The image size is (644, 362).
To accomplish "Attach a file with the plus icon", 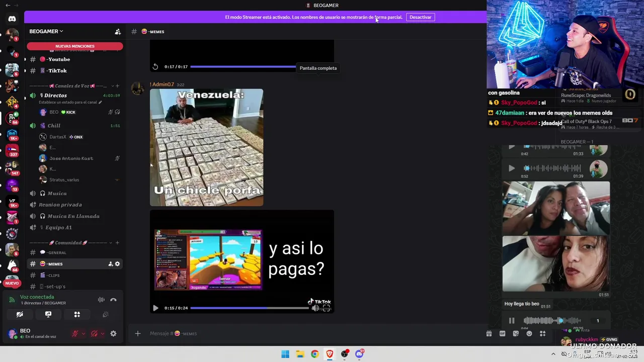I will point(137,333).
